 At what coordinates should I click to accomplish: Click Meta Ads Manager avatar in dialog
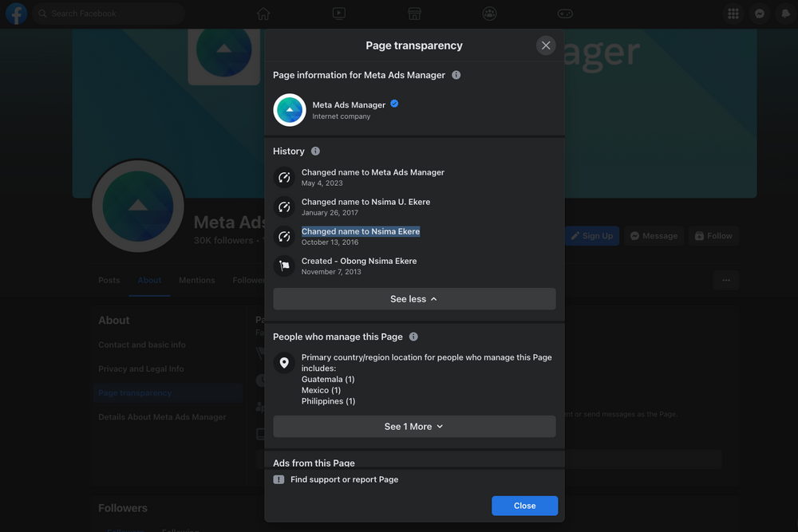pyautogui.click(x=290, y=110)
